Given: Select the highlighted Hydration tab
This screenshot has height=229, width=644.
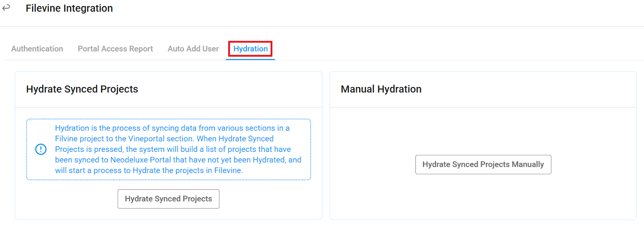Looking at the screenshot, I should tap(250, 49).
